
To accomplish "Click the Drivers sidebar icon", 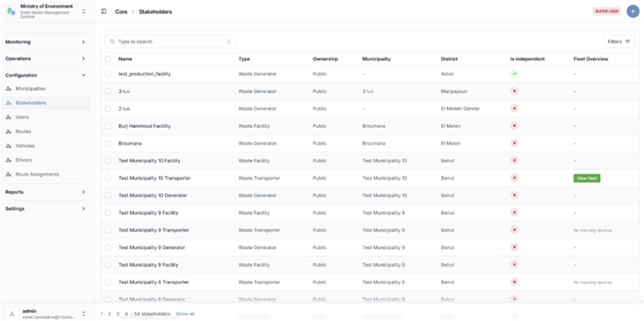I will point(8,160).
